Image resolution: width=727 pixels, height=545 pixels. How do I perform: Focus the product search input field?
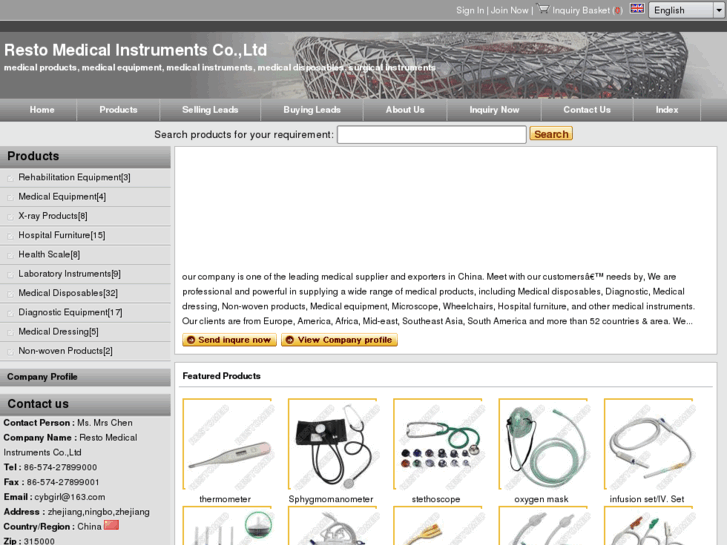[x=432, y=135]
